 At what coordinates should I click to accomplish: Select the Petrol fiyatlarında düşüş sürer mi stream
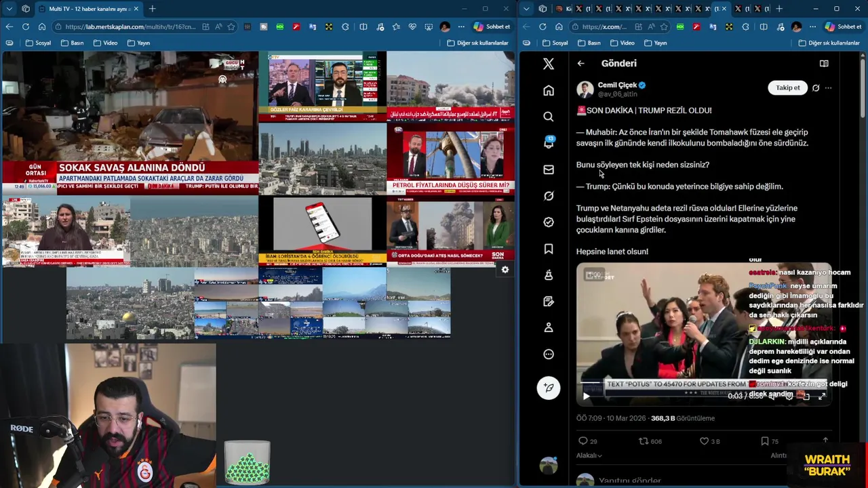(x=450, y=160)
